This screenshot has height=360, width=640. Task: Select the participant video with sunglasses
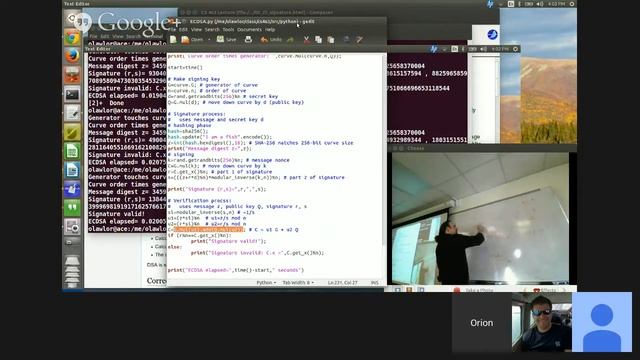pos(542,322)
